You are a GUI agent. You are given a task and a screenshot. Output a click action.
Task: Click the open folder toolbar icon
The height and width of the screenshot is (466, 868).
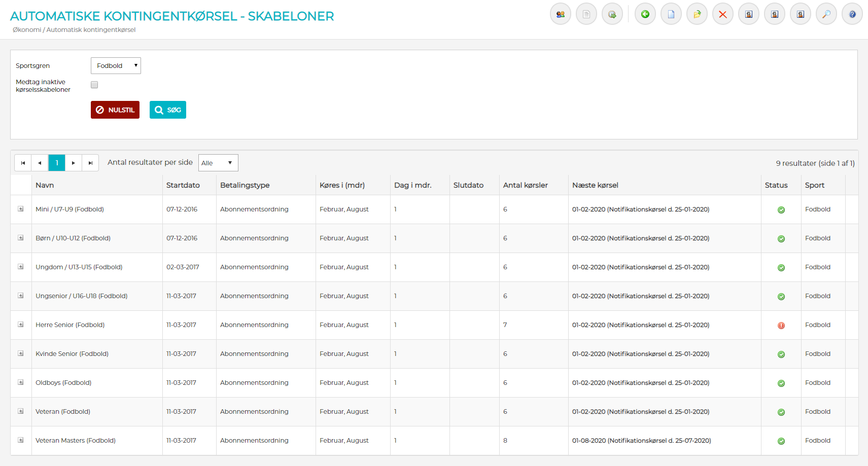click(x=697, y=14)
